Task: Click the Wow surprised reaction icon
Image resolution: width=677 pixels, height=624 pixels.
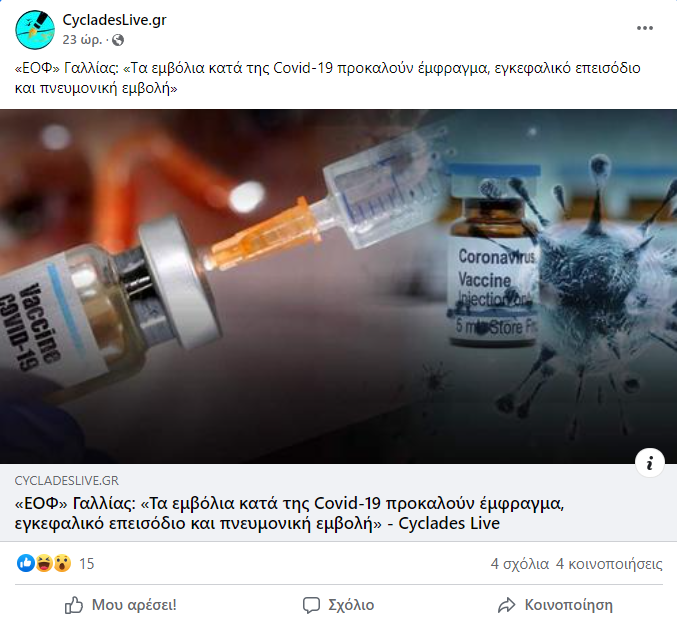Action: pos(62,563)
